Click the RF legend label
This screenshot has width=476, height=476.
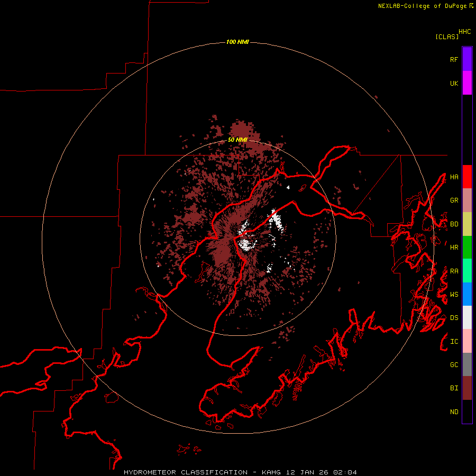click(x=454, y=59)
